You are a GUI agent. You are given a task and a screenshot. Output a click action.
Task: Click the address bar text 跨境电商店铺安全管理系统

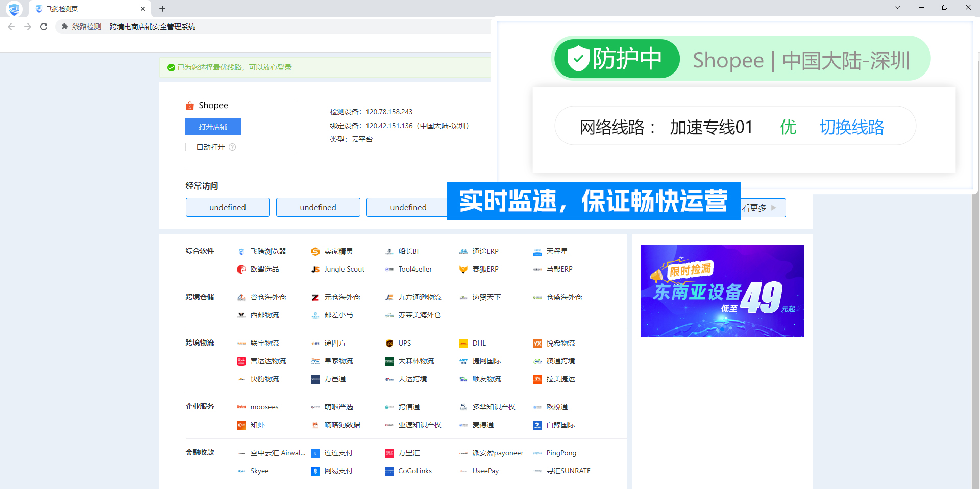tap(153, 27)
